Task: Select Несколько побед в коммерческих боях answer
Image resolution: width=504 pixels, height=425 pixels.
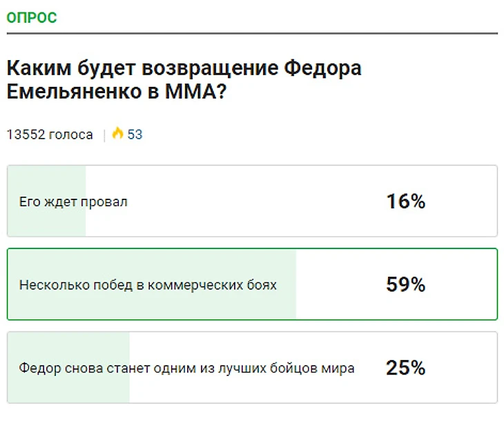Action: click(x=252, y=284)
